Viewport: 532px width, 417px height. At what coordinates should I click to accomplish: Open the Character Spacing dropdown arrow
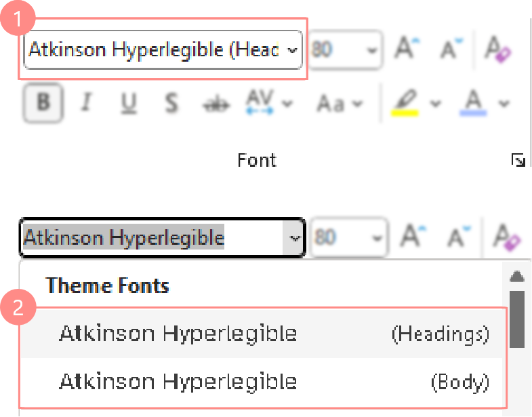click(x=287, y=103)
